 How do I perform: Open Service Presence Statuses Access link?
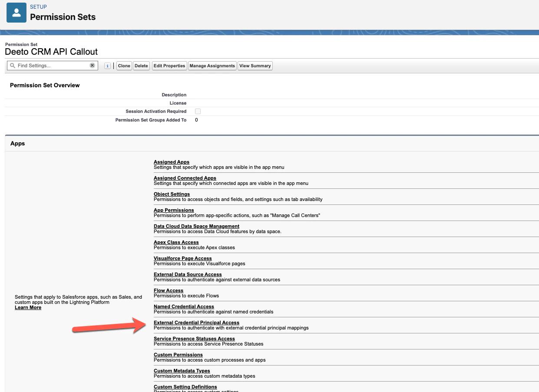(194, 339)
